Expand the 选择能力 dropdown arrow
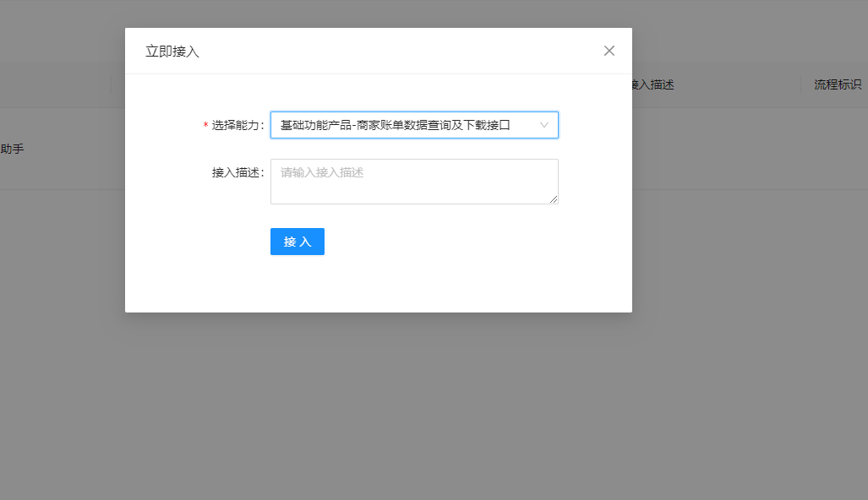Screen dimensions: 868x500 [544, 125]
